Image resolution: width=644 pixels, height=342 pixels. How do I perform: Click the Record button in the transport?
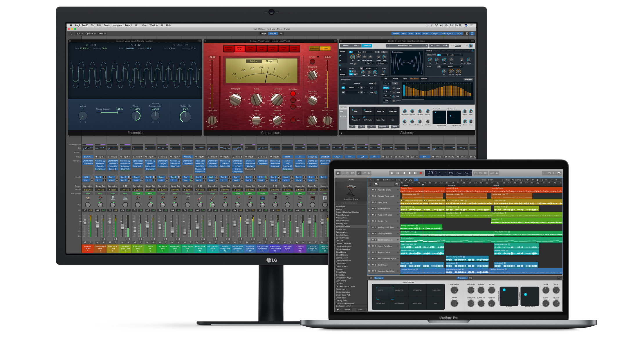[x=421, y=173]
